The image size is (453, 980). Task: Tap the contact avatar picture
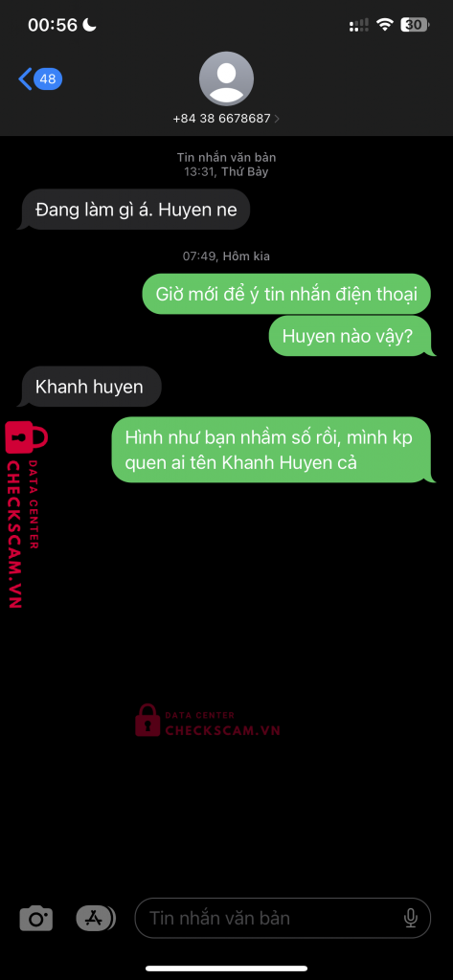click(x=226, y=78)
